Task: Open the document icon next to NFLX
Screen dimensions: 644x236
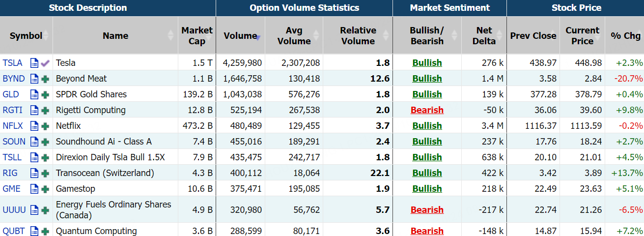Action: 34,126
